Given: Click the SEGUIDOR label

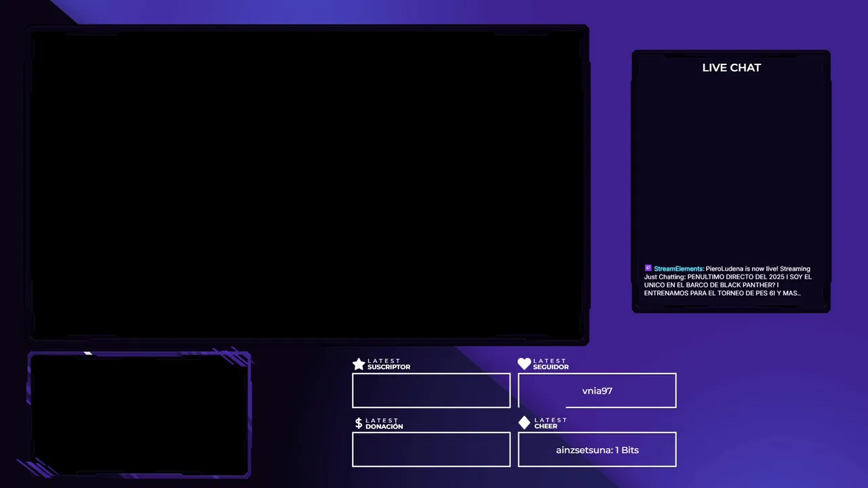Looking at the screenshot, I should point(551,367).
